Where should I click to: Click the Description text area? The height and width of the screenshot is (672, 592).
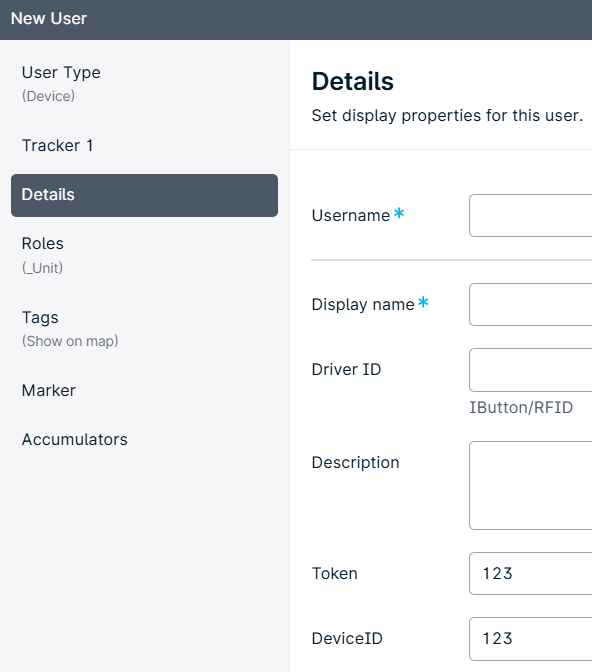531,486
